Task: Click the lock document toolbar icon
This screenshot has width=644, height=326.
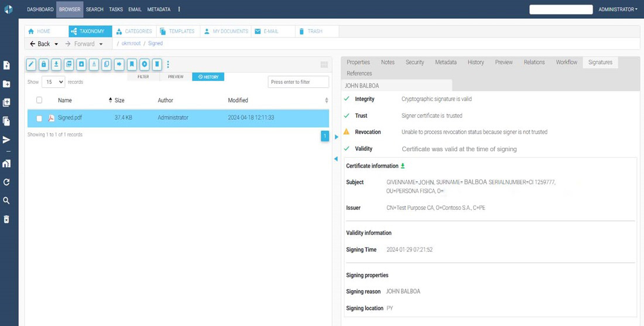Action: tap(43, 64)
